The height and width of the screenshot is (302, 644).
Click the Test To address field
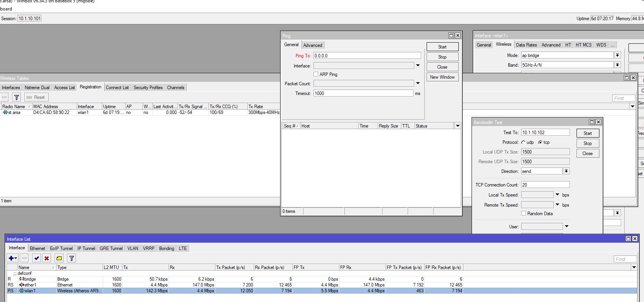[546, 132]
